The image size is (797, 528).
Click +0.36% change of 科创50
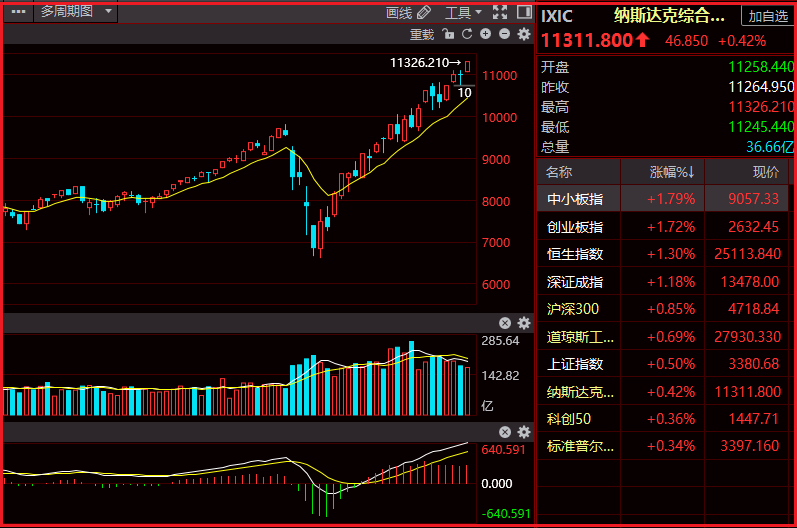point(671,419)
